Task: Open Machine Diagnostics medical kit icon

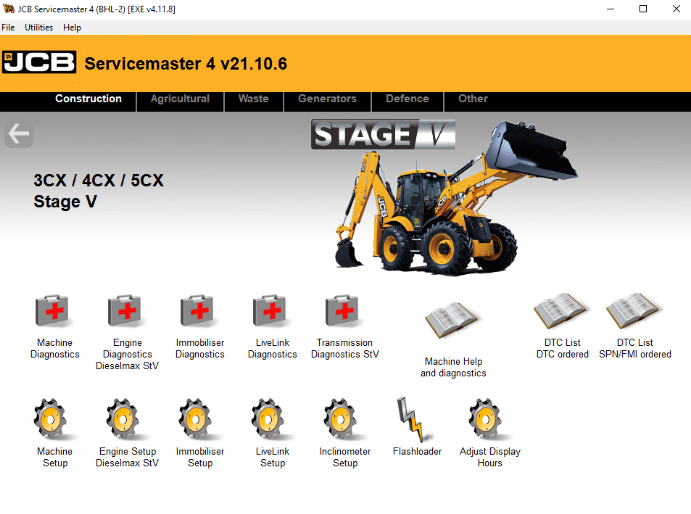Action: tap(54, 312)
